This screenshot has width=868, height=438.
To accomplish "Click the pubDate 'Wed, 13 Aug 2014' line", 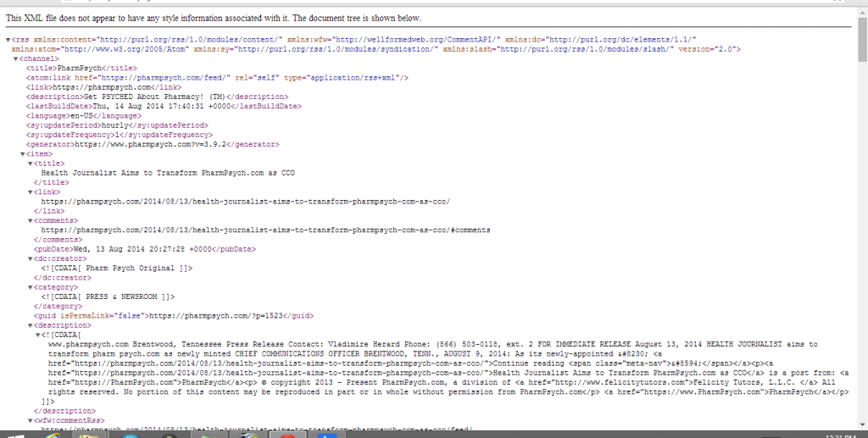I will (144, 249).
